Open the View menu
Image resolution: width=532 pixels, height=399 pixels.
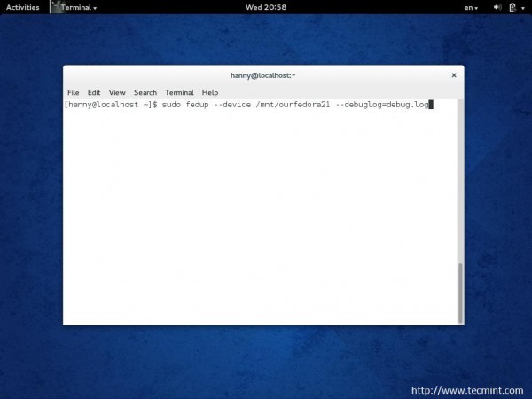pyautogui.click(x=117, y=92)
